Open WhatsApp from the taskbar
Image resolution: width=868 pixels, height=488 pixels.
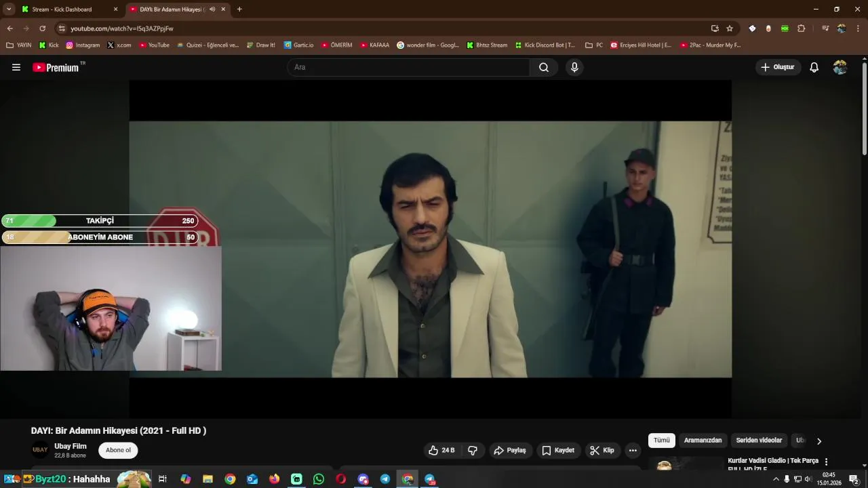[x=319, y=479]
